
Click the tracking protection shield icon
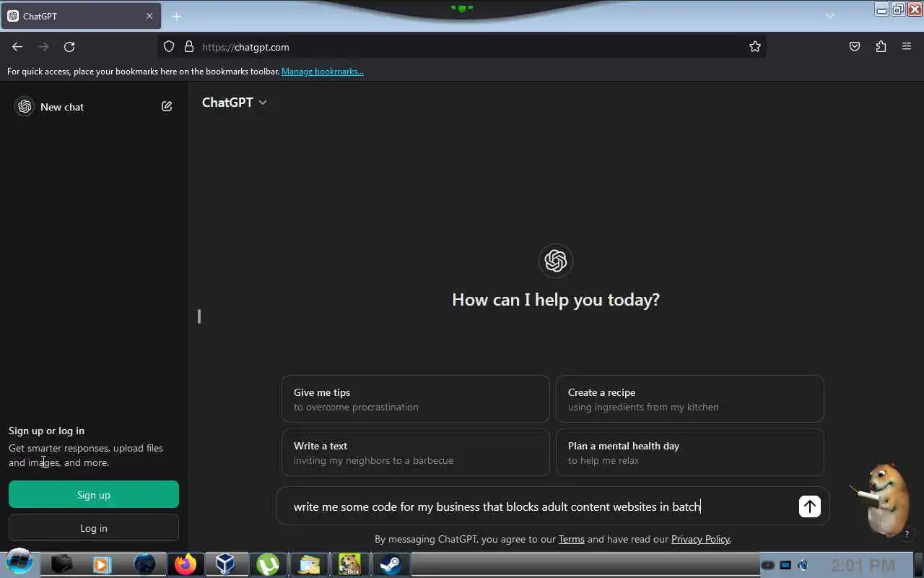(169, 46)
